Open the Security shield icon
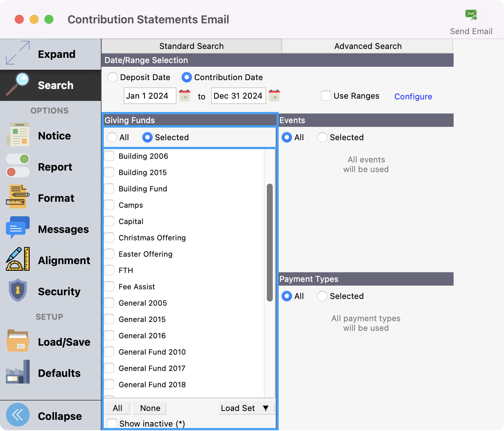 (x=18, y=290)
